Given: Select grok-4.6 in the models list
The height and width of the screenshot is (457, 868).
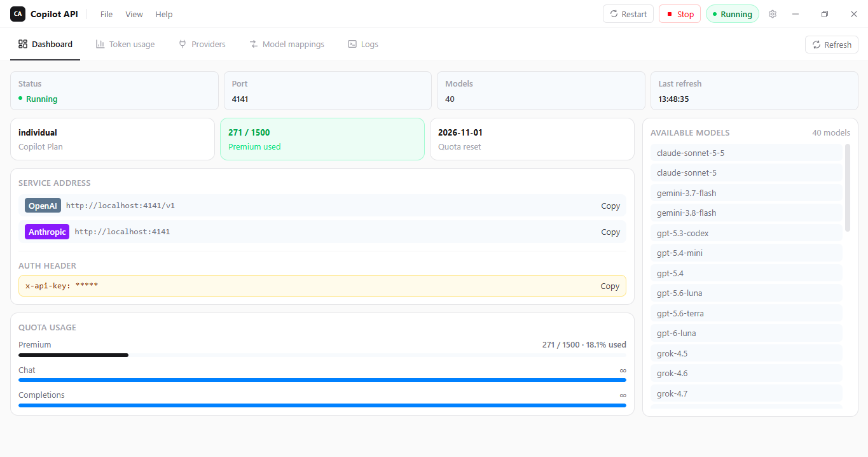Looking at the screenshot, I should tap(747, 373).
